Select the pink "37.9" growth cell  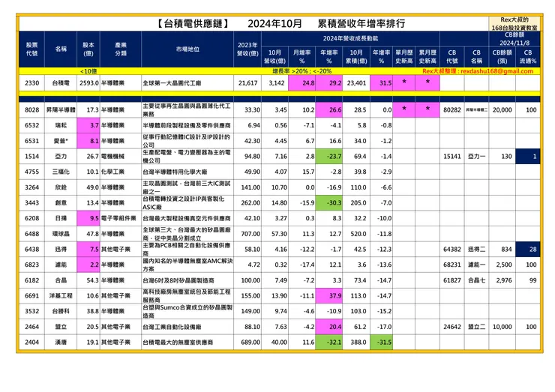328,296
